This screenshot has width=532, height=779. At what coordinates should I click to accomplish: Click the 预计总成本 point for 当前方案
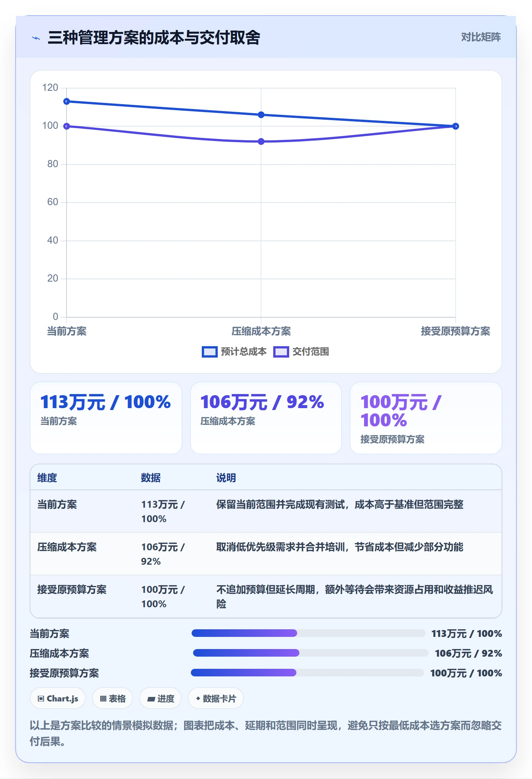(x=66, y=101)
